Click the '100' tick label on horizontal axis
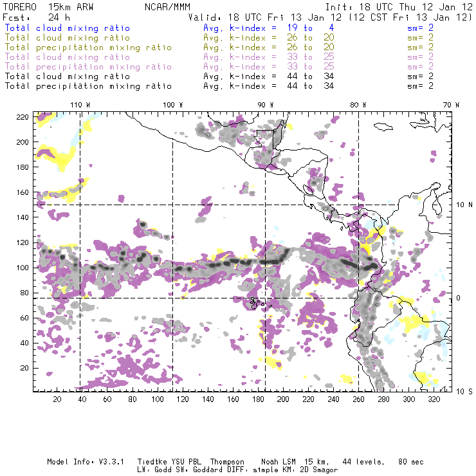The image size is (476, 476). (158, 399)
